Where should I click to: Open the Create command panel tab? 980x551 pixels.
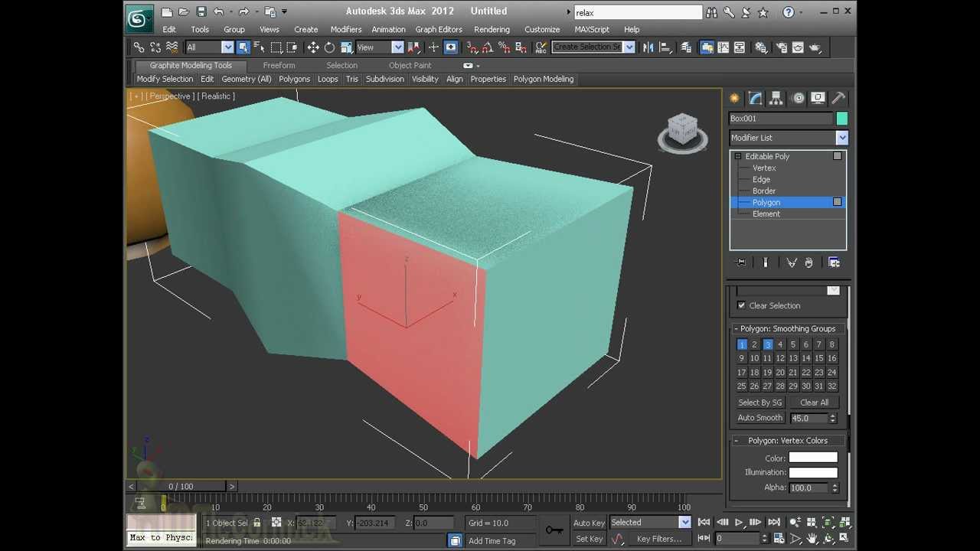[734, 98]
